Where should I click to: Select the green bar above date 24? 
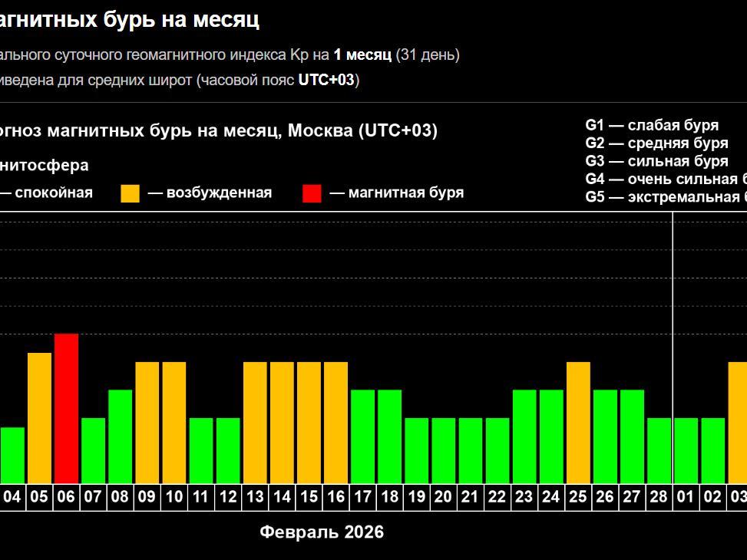(x=551, y=436)
